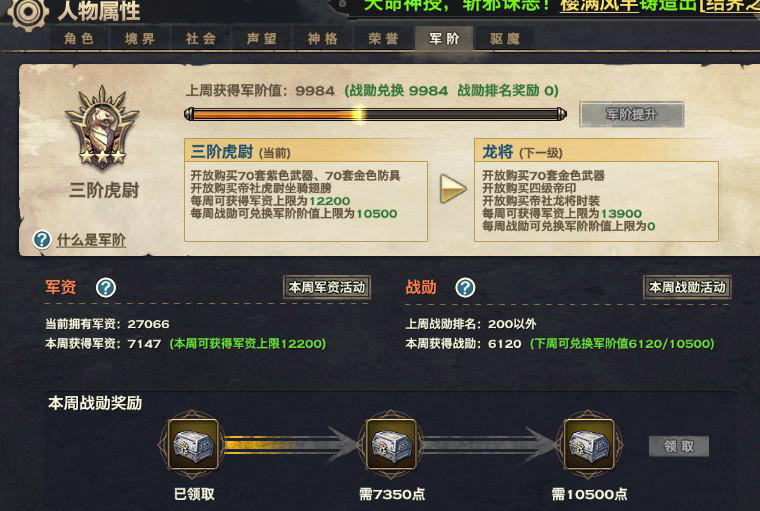Click the gear emblem beside 人物属性 title
Viewport: 760px width, 511px height.
click(x=27, y=13)
